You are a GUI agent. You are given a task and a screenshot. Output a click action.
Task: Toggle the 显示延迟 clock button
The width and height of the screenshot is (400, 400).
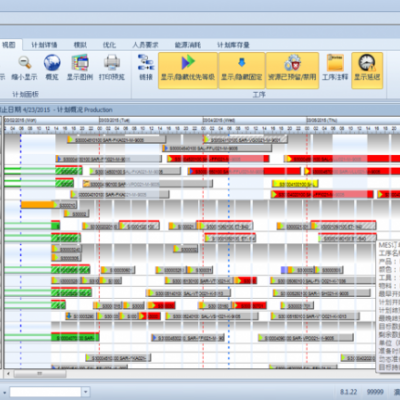[367, 70]
